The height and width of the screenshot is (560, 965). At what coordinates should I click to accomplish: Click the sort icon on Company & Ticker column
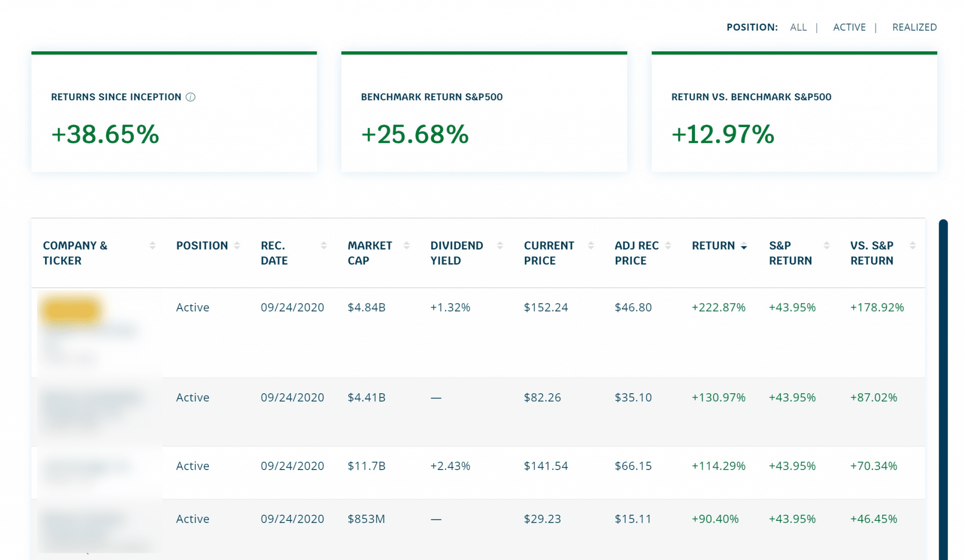click(152, 245)
